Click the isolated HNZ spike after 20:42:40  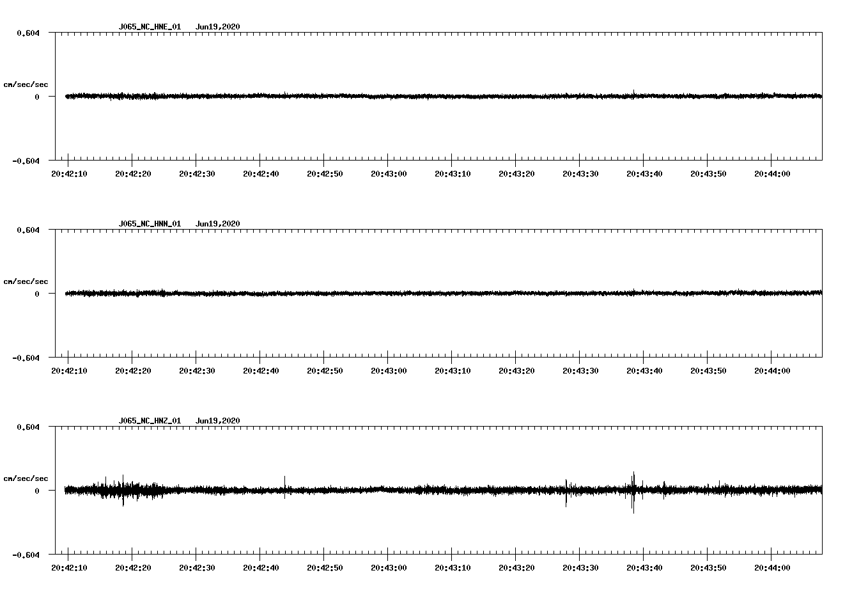(285, 487)
